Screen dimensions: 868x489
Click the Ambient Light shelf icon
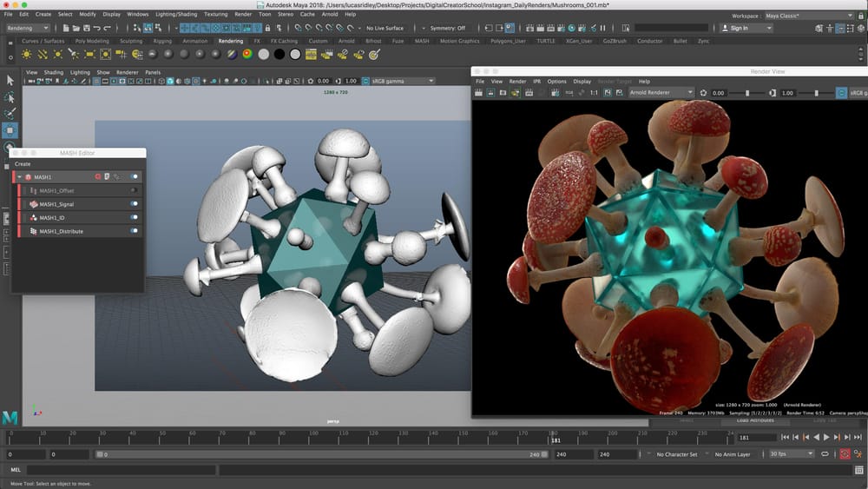[27, 54]
